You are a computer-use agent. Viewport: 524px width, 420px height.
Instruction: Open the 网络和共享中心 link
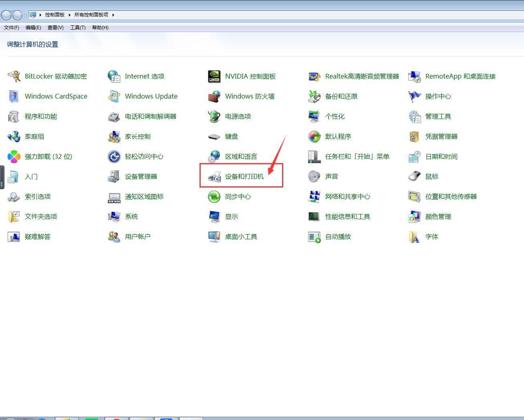pyautogui.click(x=348, y=196)
